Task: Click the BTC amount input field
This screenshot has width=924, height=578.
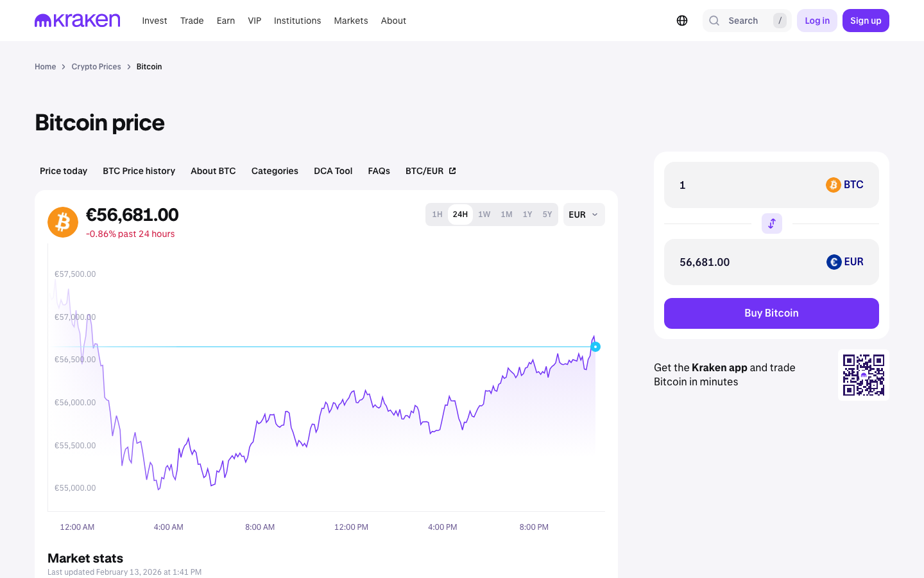Action: coord(725,184)
